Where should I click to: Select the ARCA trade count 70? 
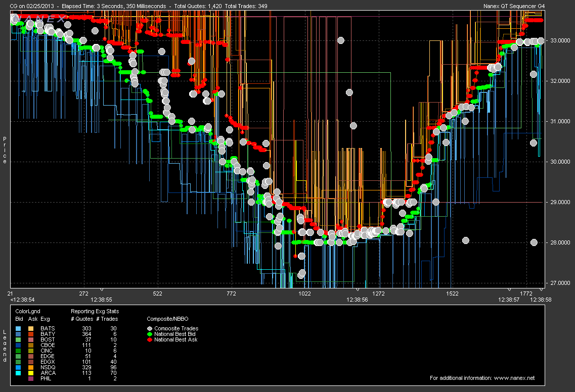[113, 373]
